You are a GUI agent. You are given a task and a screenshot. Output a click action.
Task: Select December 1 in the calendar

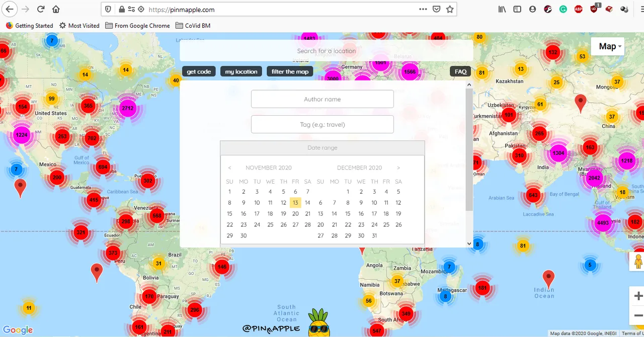(348, 192)
